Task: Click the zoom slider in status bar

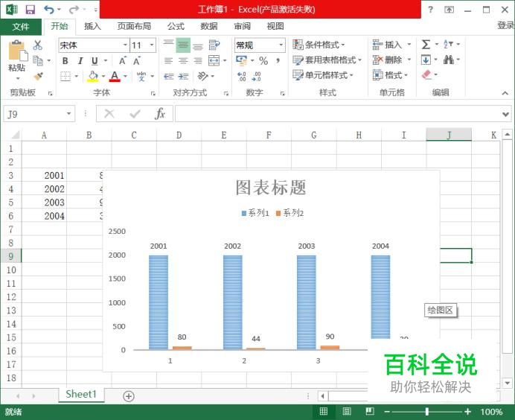Action: click(x=426, y=412)
